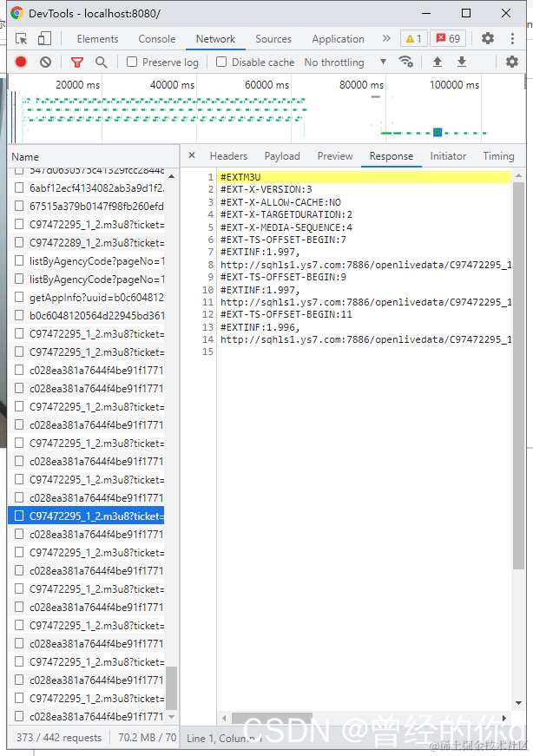Check the C97472289_1_2.m3u8 request checkbox
Screen dimensions: 533x756
pos(19,242)
